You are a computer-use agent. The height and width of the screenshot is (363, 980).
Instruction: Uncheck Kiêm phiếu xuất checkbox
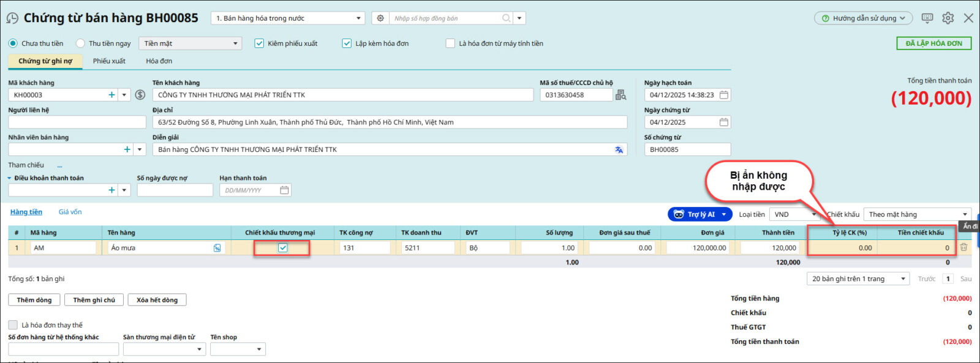(x=259, y=43)
